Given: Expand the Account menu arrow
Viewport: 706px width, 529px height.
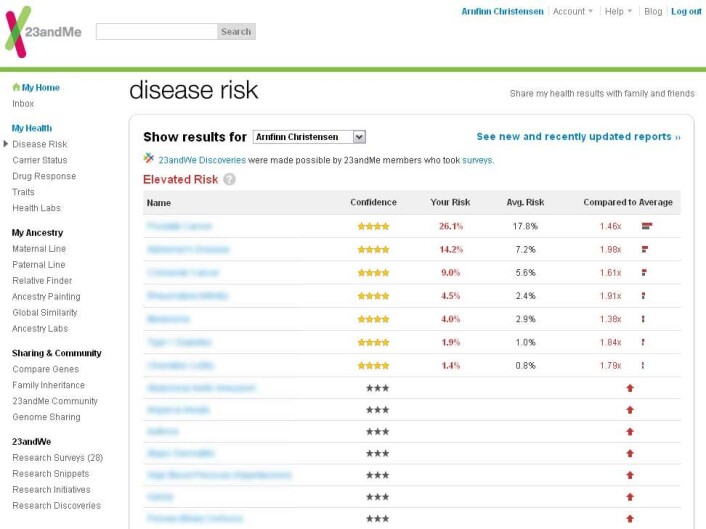Looking at the screenshot, I should [x=590, y=11].
